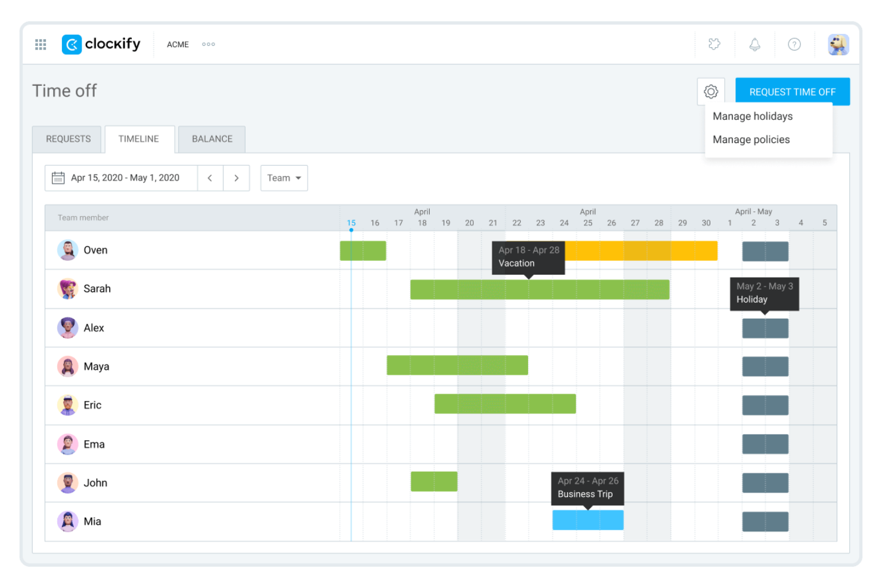Navigate back with the left chevron arrow
This screenshot has width=882, height=588.
[210, 178]
